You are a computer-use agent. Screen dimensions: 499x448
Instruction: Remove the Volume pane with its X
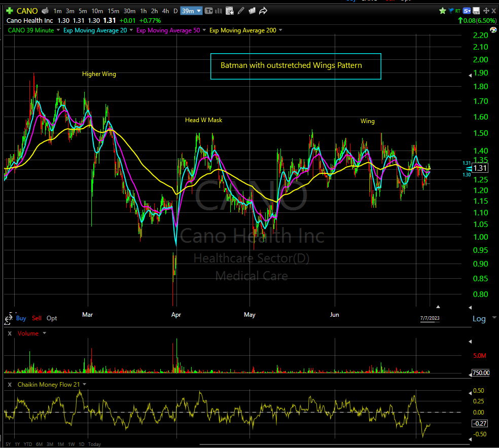[10, 333]
